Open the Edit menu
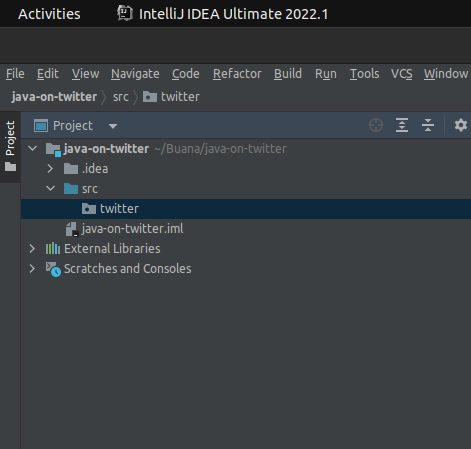The width and height of the screenshot is (471, 449). (x=48, y=74)
